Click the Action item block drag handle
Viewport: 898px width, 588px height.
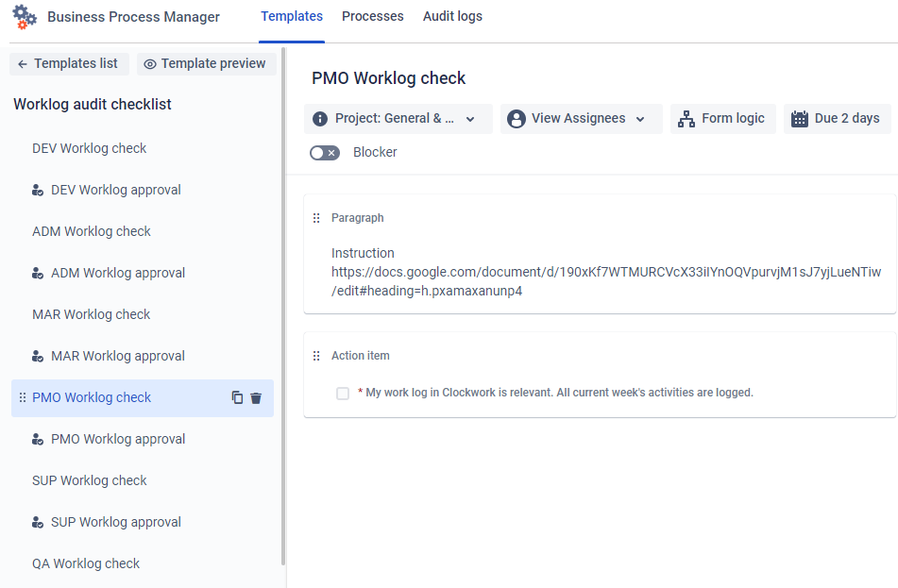[x=316, y=356]
